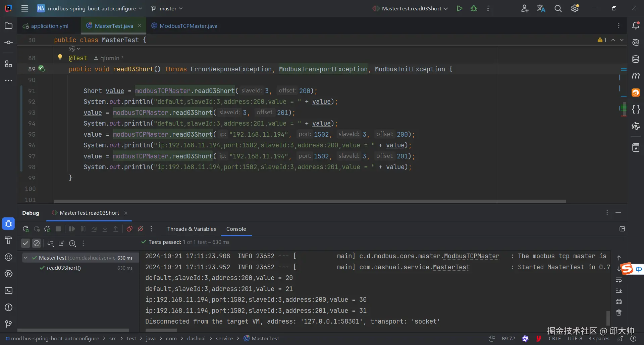The height and width of the screenshot is (345, 644).
Task: Click the Run button in top toolbar
Action: [459, 8]
